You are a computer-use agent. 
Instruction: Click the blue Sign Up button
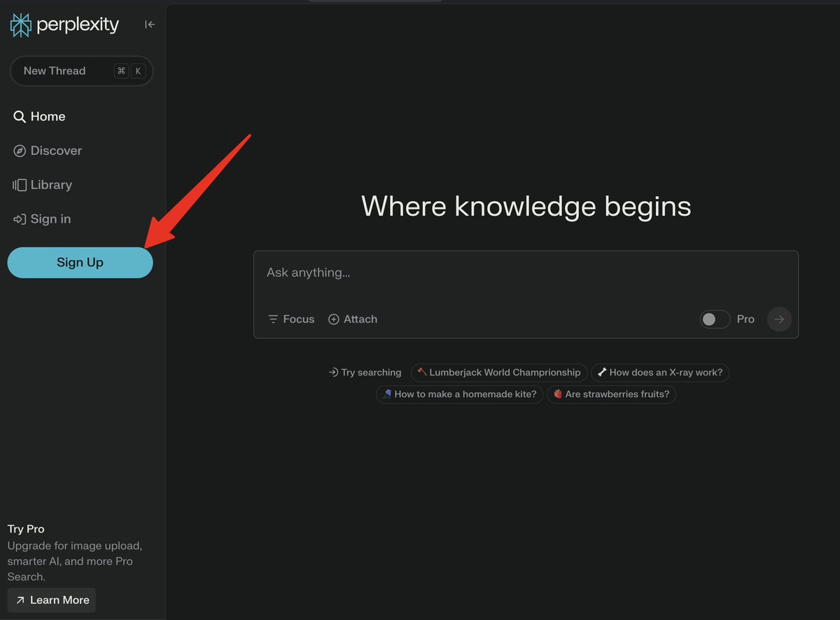(80, 263)
